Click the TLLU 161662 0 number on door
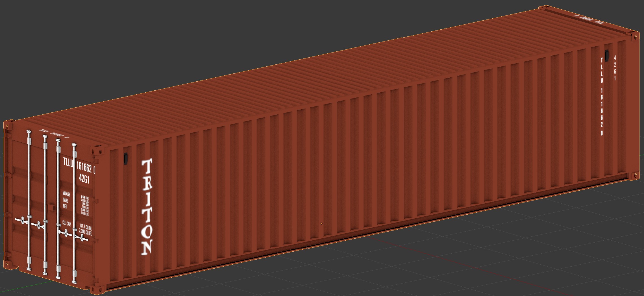The image size is (644, 296). 79,166
